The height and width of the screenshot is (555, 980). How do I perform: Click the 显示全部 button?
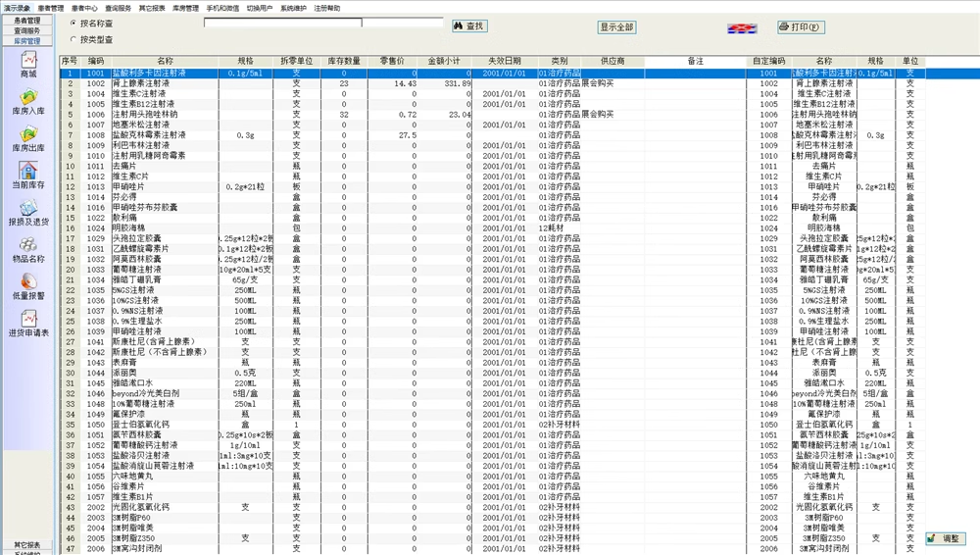click(x=616, y=26)
